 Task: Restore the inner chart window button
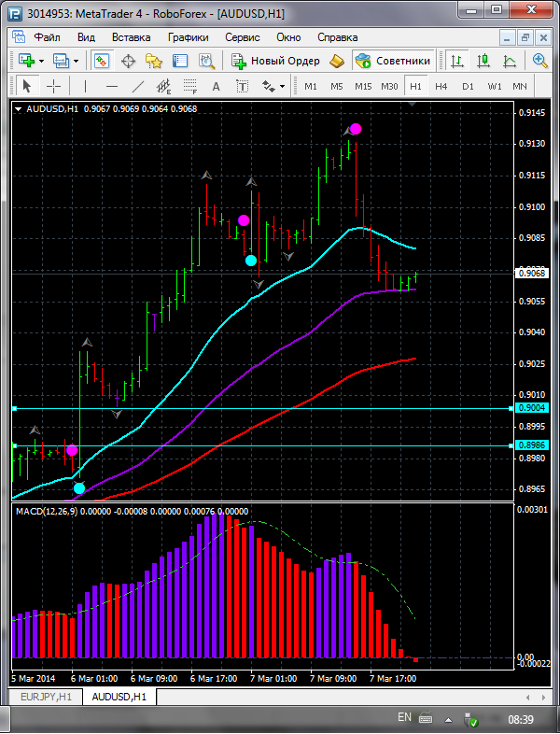click(525, 37)
